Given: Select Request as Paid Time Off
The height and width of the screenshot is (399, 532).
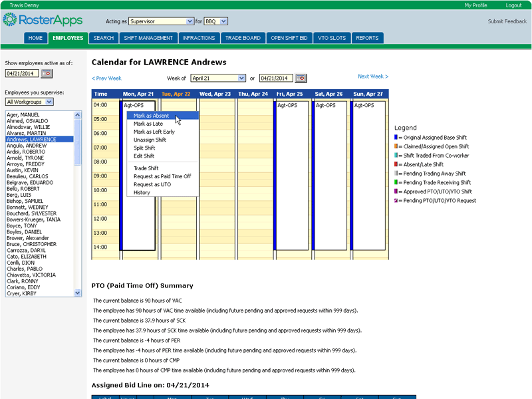Looking at the screenshot, I should (162, 176).
